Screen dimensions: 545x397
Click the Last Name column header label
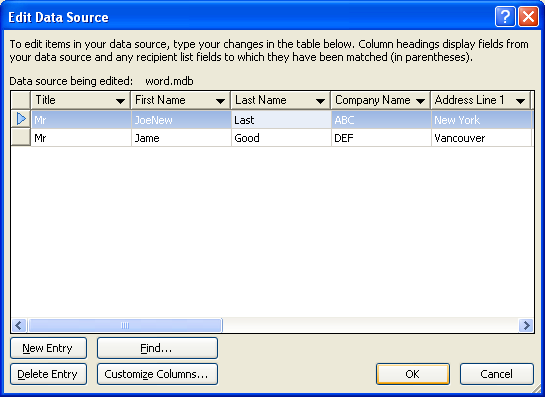coord(261,100)
